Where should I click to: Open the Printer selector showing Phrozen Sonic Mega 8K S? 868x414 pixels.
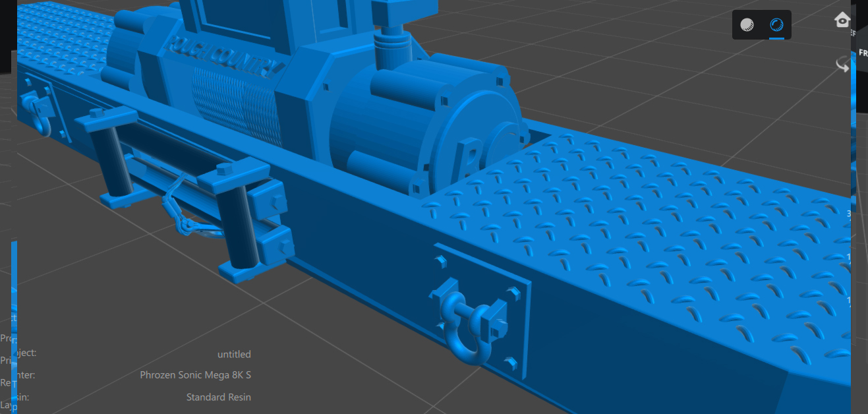195,374
